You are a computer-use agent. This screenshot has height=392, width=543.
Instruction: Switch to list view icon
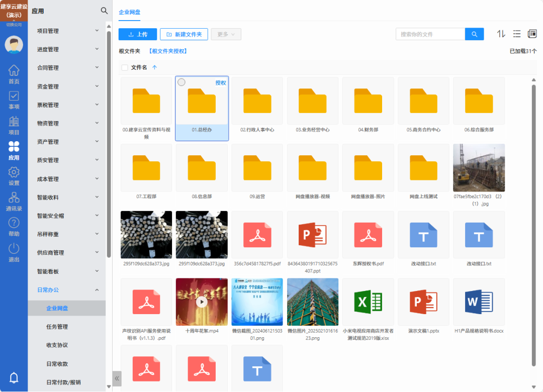click(516, 34)
